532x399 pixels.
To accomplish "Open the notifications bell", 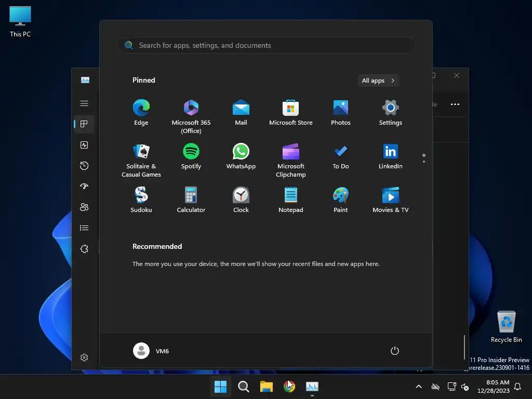I will [518, 387].
